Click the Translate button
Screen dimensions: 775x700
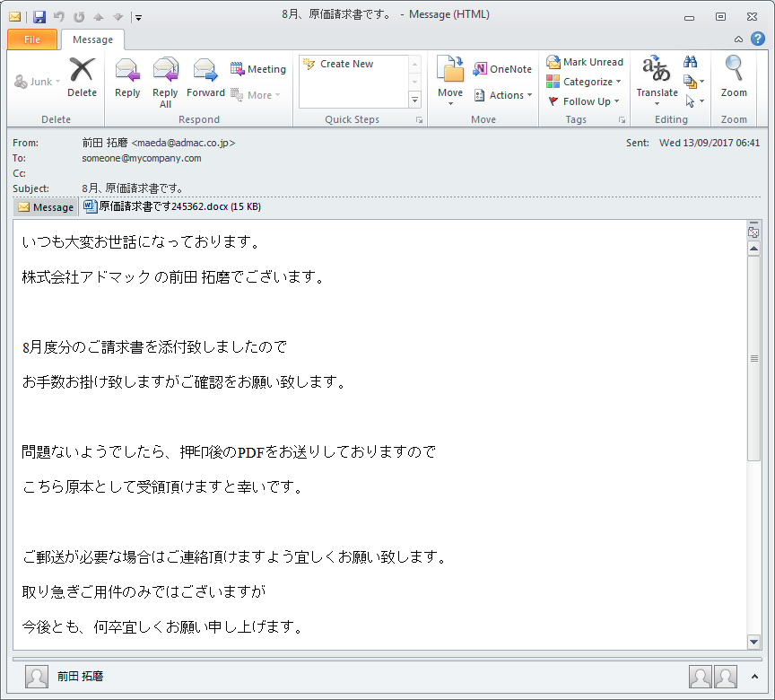point(657,81)
